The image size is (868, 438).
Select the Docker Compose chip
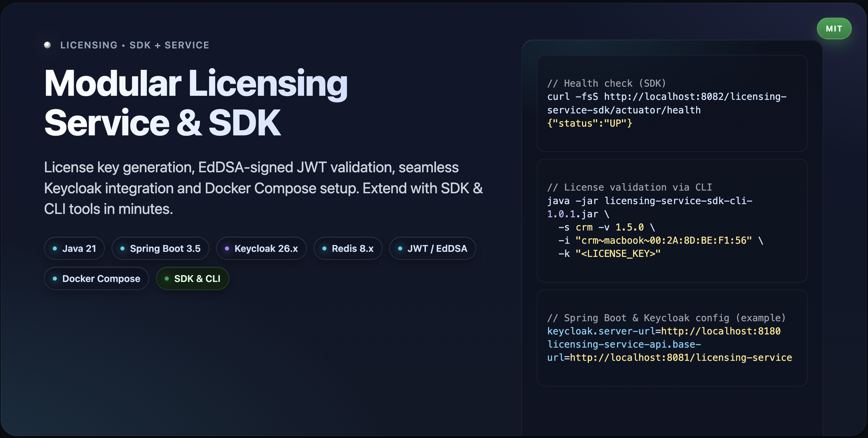[x=96, y=279]
